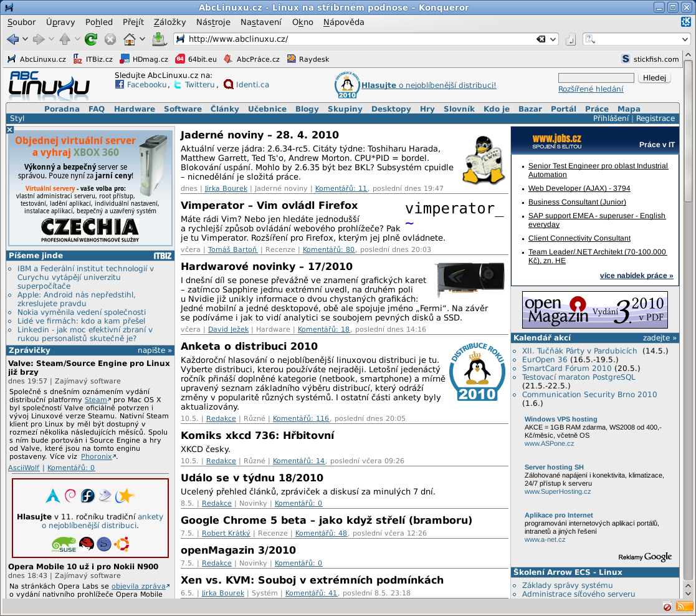
Task: Click the KDE icon in the menu bar
Action: click(686, 22)
